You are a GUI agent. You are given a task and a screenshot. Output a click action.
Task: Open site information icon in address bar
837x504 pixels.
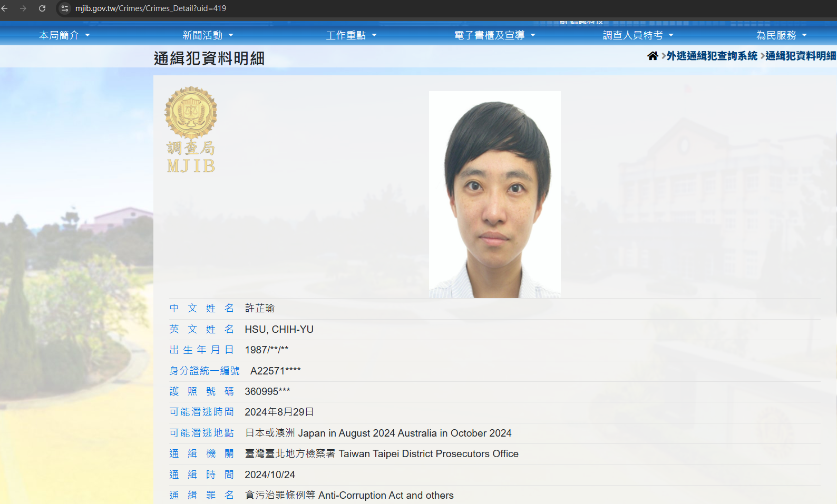tap(65, 8)
